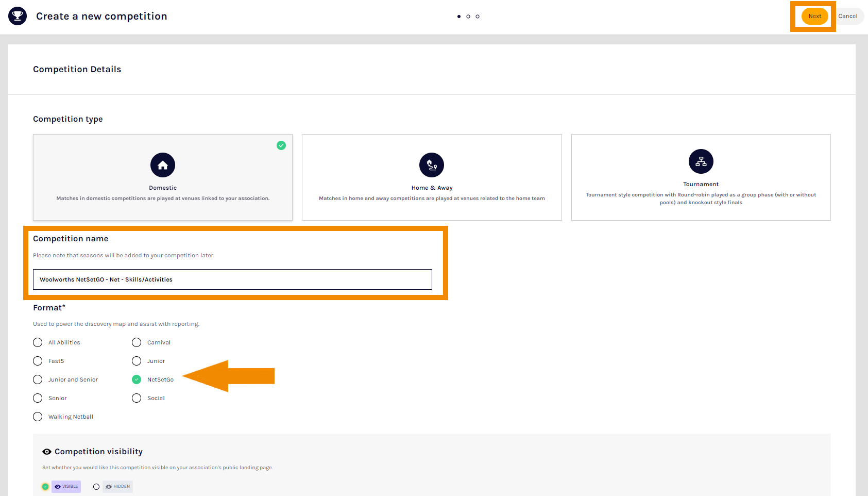The image size is (868, 496).
Task: Select Junior and Senior format
Action: (x=38, y=379)
